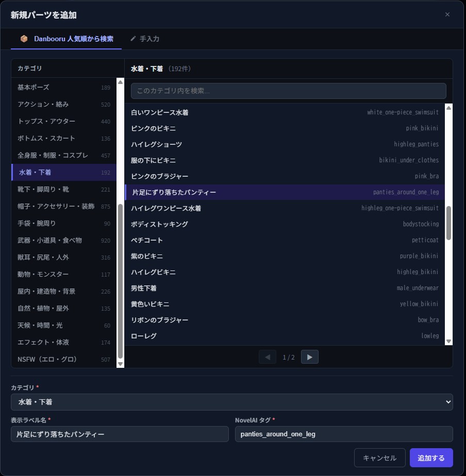Click results list scroll-down arrow
Screen dimensions: 466x476
[448, 341]
